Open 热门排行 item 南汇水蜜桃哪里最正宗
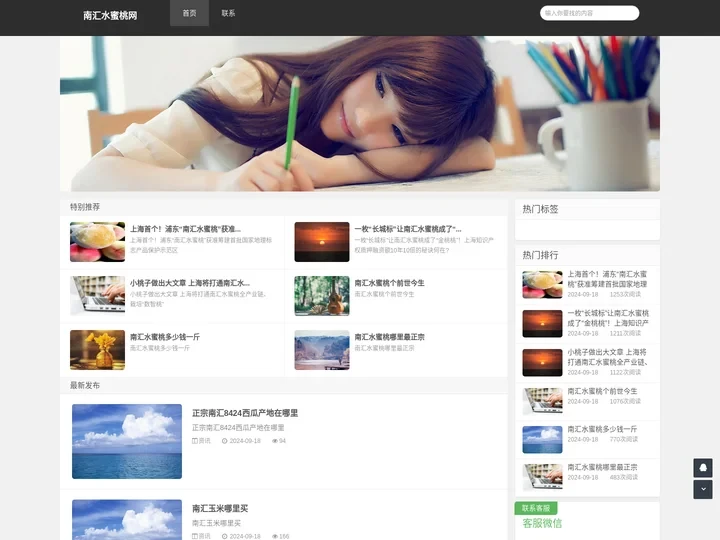This screenshot has height=540, width=720. coord(602,467)
